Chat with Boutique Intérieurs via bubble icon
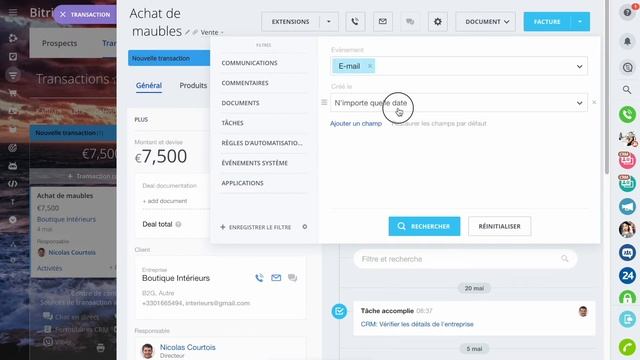This screenshot has width=640, height=360. (292, 278)
